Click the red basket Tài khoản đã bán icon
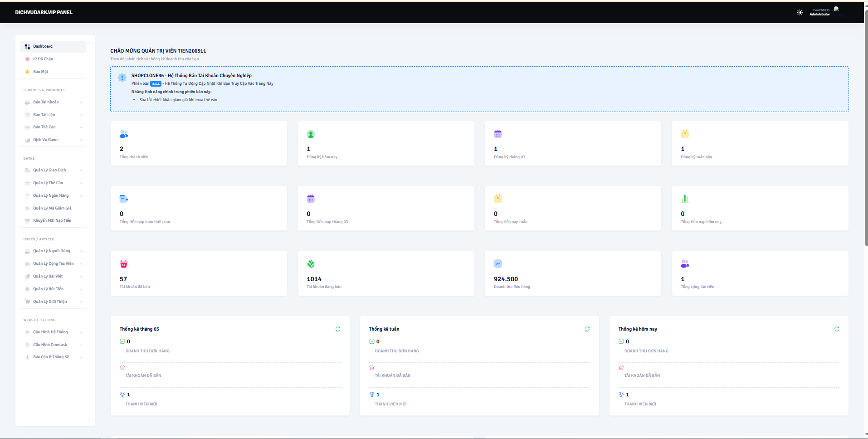The image size is (868, 439). click(124, 264)
